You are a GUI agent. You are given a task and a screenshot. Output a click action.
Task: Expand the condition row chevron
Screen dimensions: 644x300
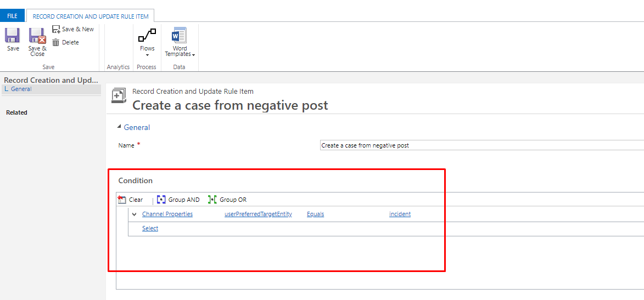pyautogui.click(x=134, y=214)
